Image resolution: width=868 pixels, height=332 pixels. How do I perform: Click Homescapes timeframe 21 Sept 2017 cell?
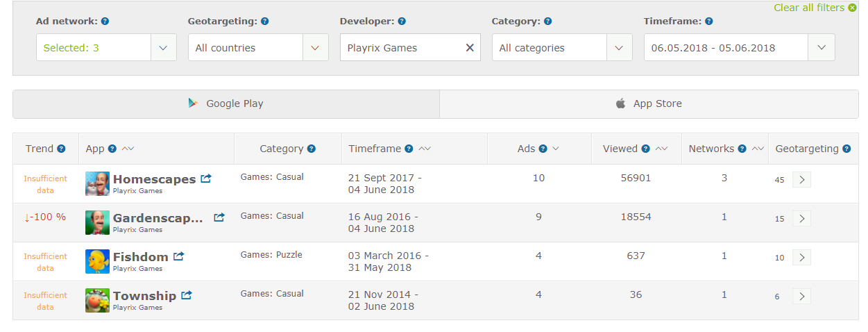click(385, 184)
